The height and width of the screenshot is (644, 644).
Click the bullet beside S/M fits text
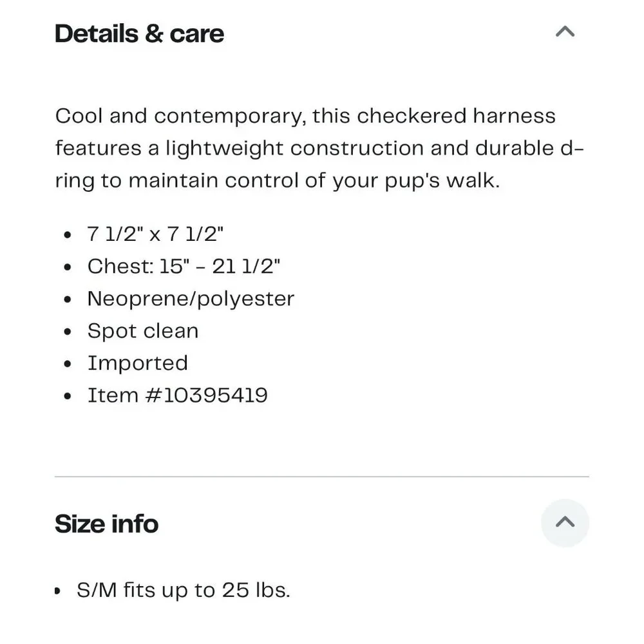(57, 591)
